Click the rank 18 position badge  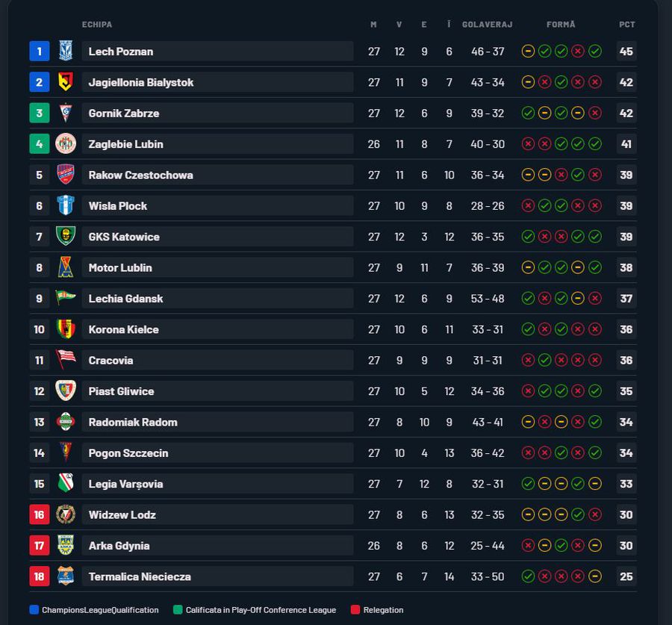pyautogui.click(x=40, y=576)
